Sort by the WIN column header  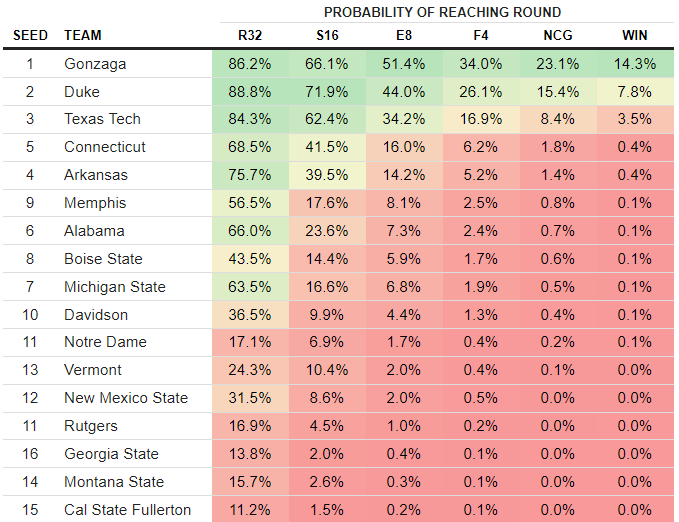coord(635,35)
